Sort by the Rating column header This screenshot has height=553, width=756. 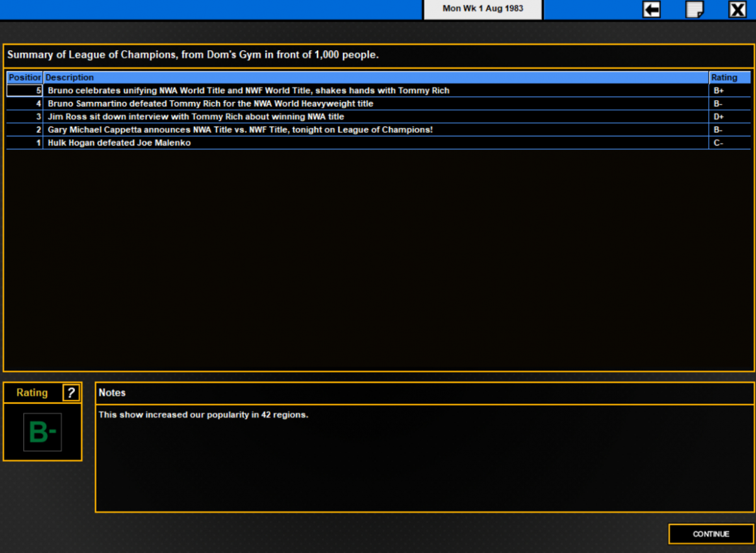[730, 77]
